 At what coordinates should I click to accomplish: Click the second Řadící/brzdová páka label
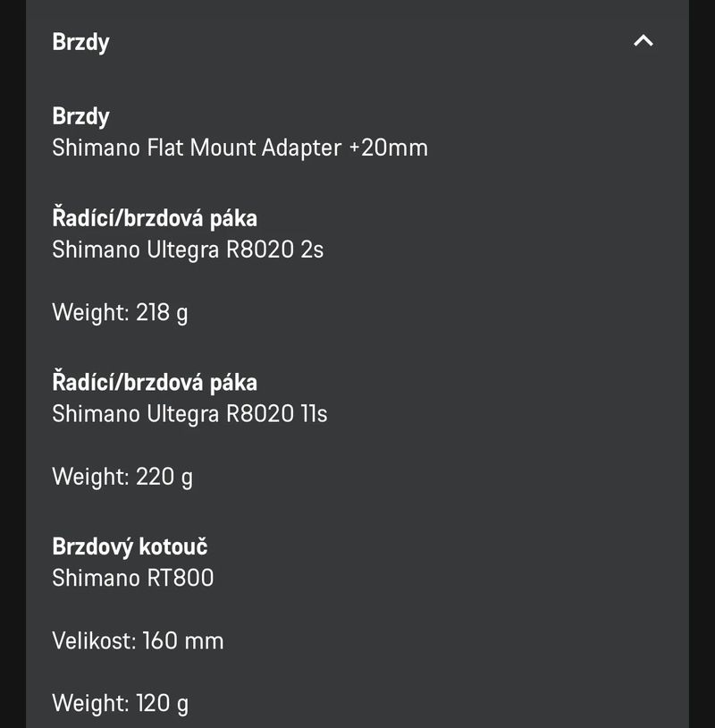pos(155,383)
